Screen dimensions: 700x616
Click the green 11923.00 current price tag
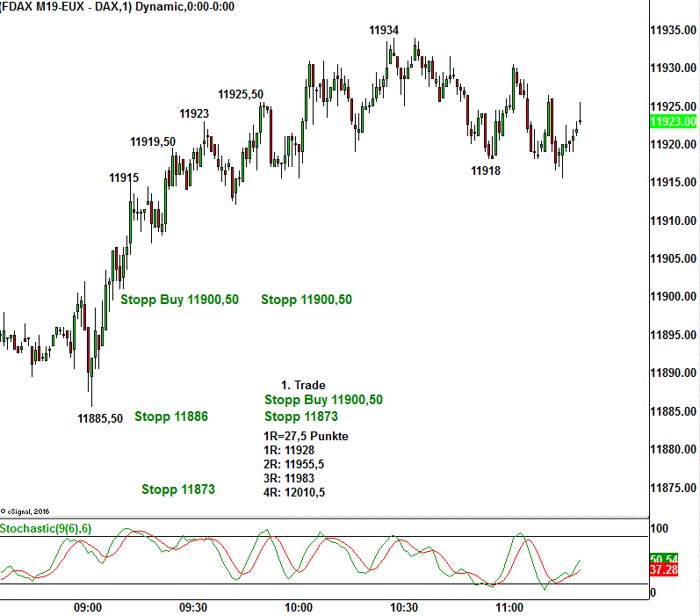[673, 122]
